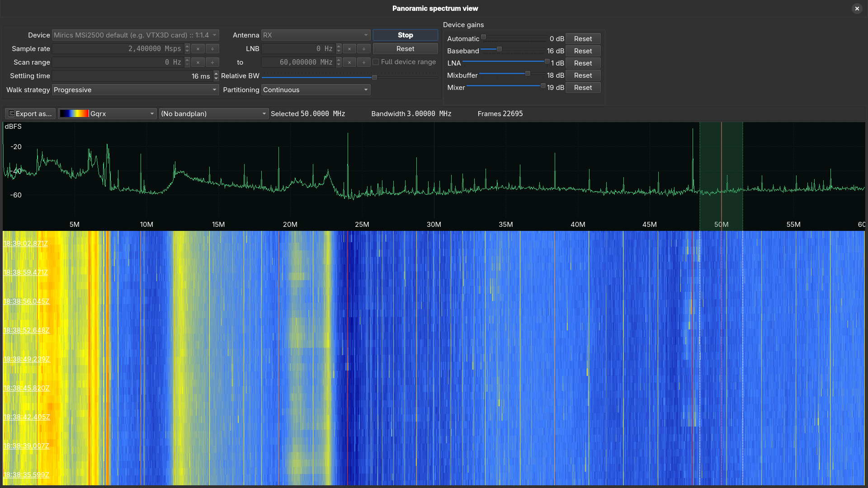868x488 pixels.
Task: Close the Panoramic spectrum view dialog
Action: [x=857, y=9]
